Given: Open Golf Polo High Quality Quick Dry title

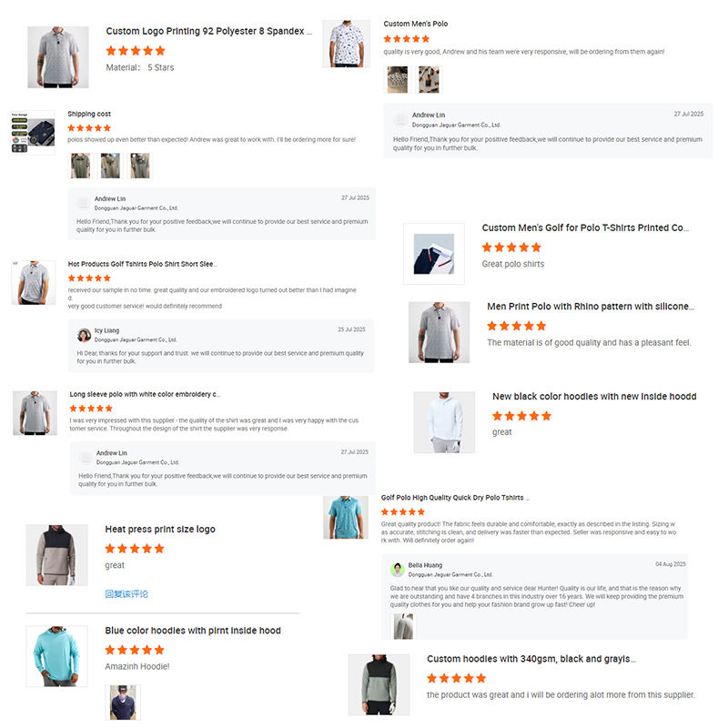Looking at the screenshot, I should point(455,497).
